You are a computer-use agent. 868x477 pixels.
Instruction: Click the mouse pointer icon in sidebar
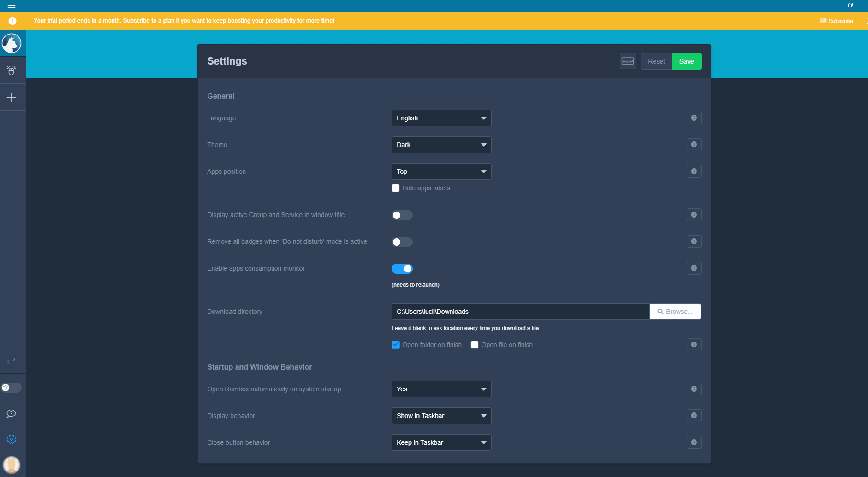(12, 71)
